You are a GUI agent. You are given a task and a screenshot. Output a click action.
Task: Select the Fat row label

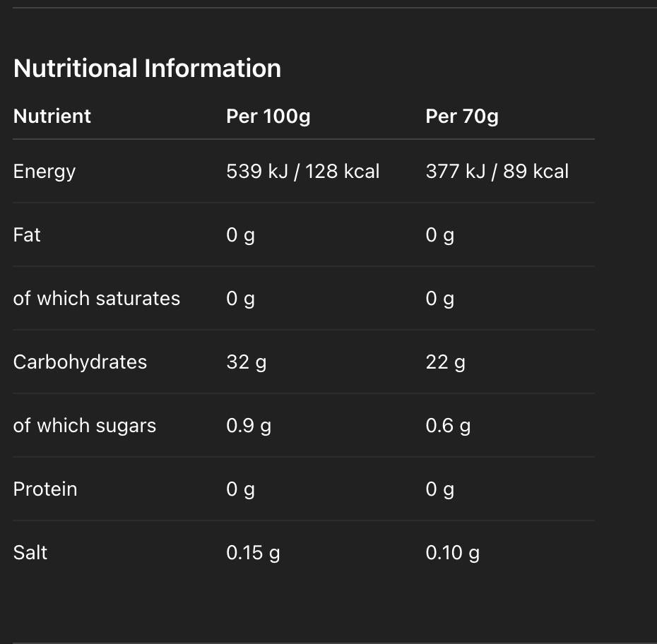pos(27,235)
